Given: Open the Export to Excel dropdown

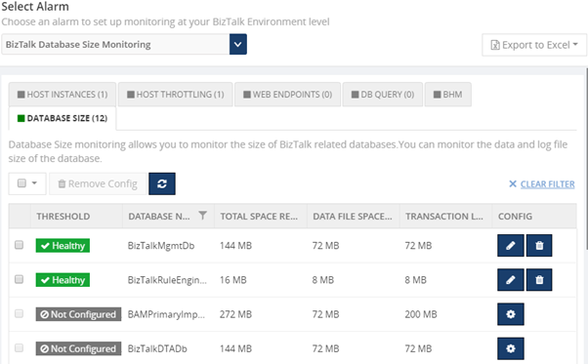Looking at the screenshot, I should click(x=534, y=45).
